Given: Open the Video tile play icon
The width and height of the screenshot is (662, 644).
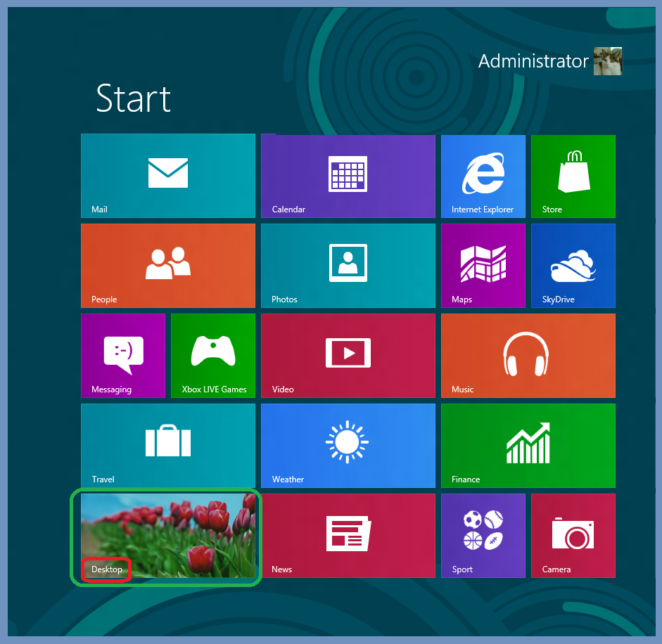Looking at the screenshot, I should click(x=348, y=353).
